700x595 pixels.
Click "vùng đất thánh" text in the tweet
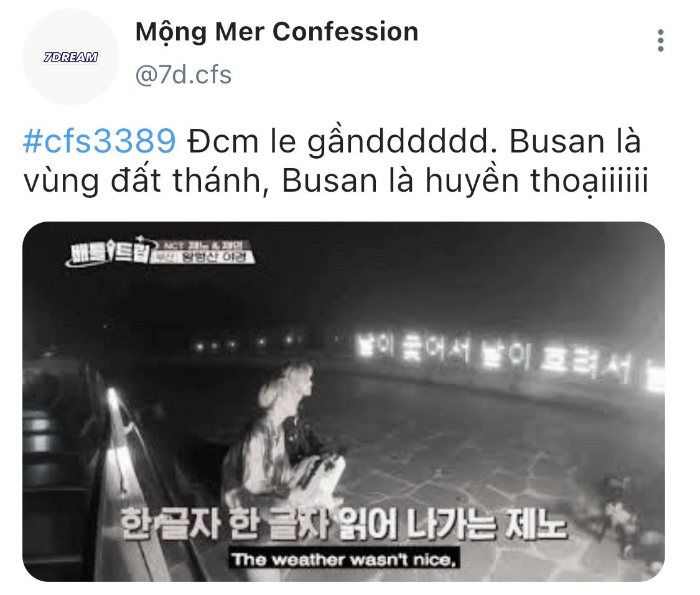[142, 182]
